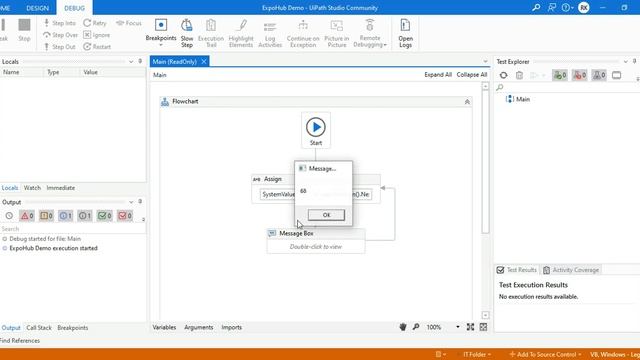Open the Locals panel options dropdown
The width and height of the screenshot is (640, 360).
(x=131, y=62)
